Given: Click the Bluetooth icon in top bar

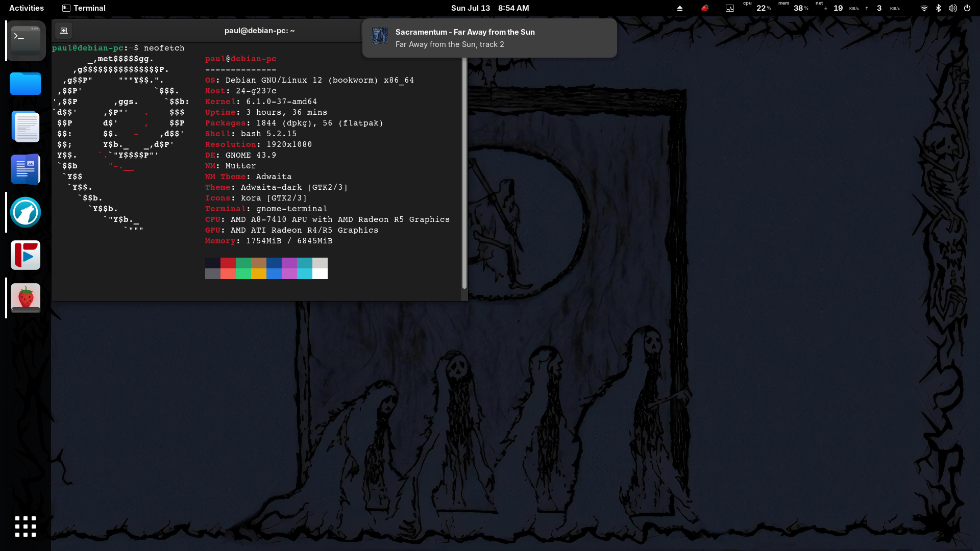Looking at the screenshot, I should [x=938, y=8].
